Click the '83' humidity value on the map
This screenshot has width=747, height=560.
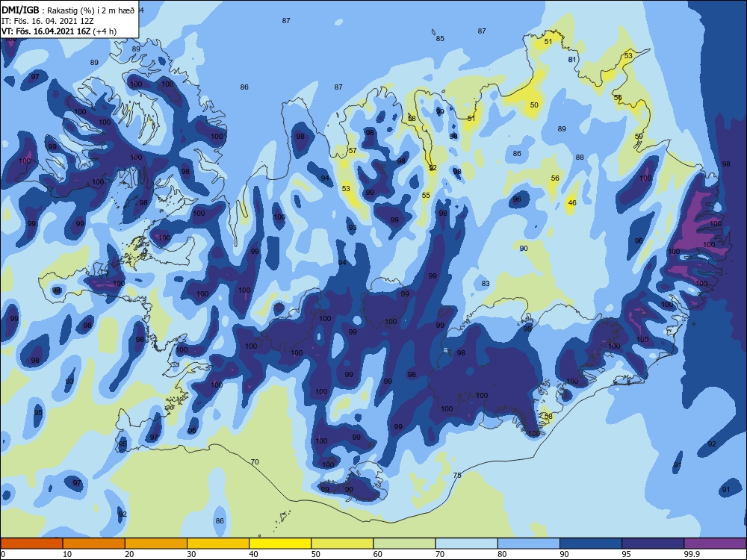486,283
